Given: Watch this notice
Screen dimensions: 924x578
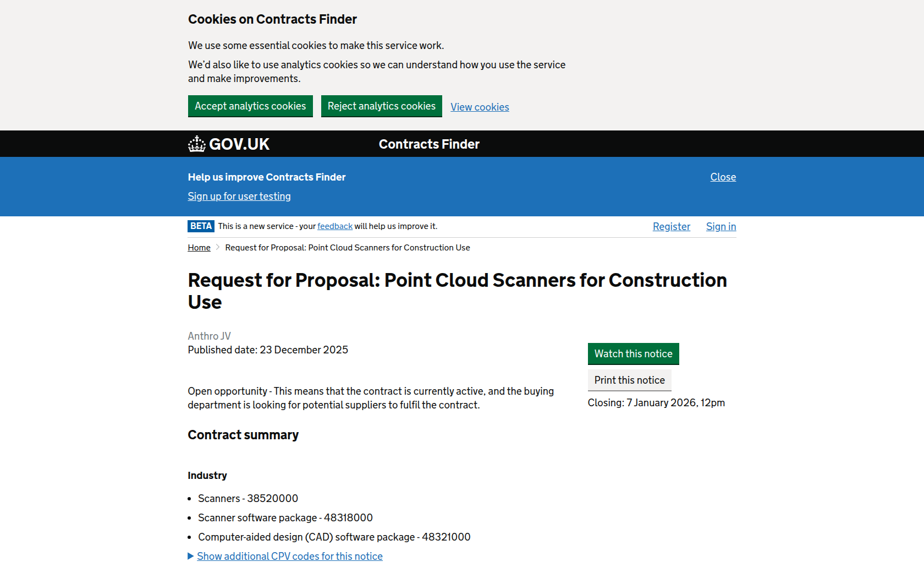Looking at the screenshot, I should click(633, 354).
